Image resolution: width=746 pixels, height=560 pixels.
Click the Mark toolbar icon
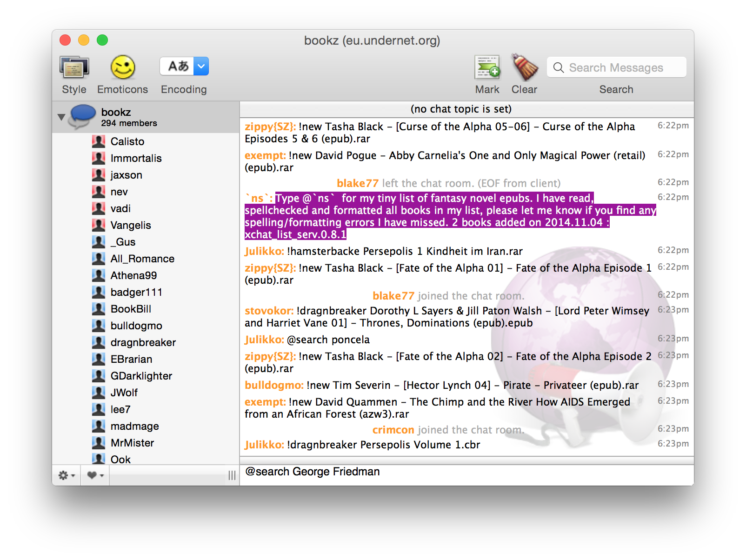487,68
